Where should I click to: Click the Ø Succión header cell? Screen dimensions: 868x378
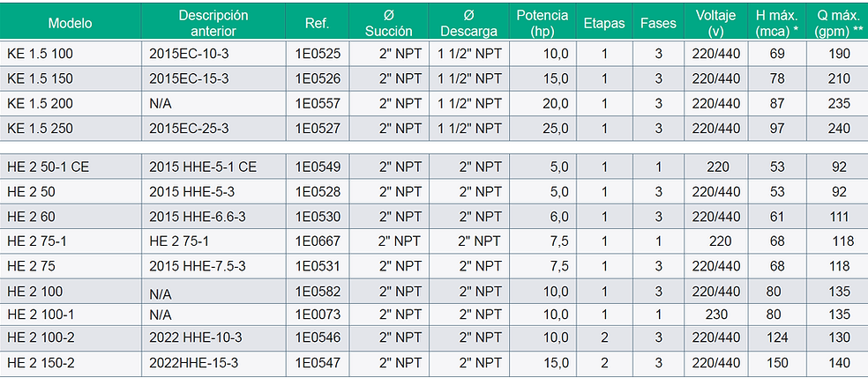(x=388, y=23)
